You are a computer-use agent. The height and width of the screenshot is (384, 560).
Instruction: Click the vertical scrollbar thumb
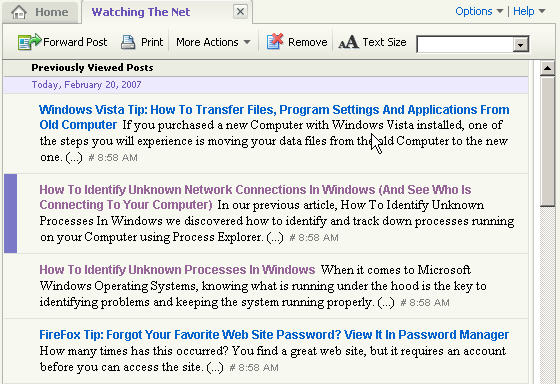[547, 141]
